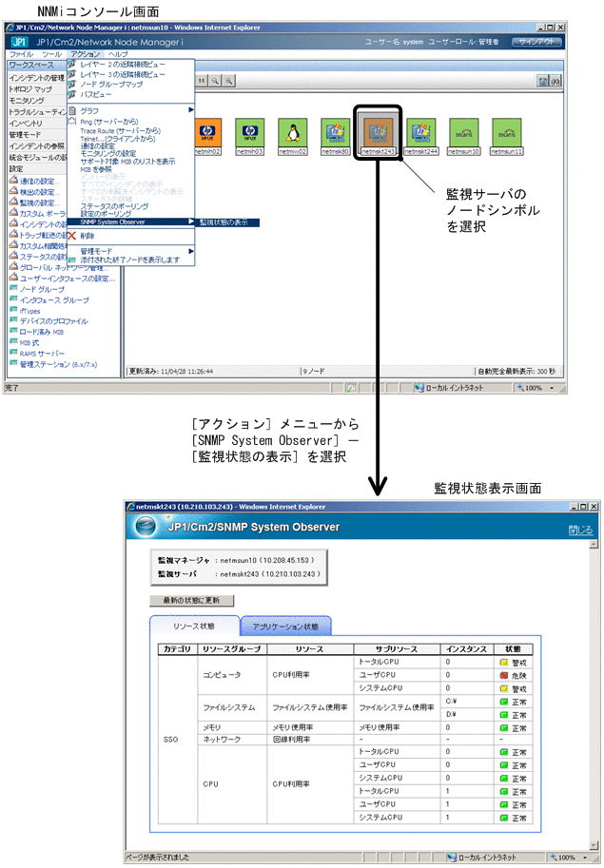Click the observer window scrollbar down arrow
The image size is (604, 868).
tap(594, 846)
